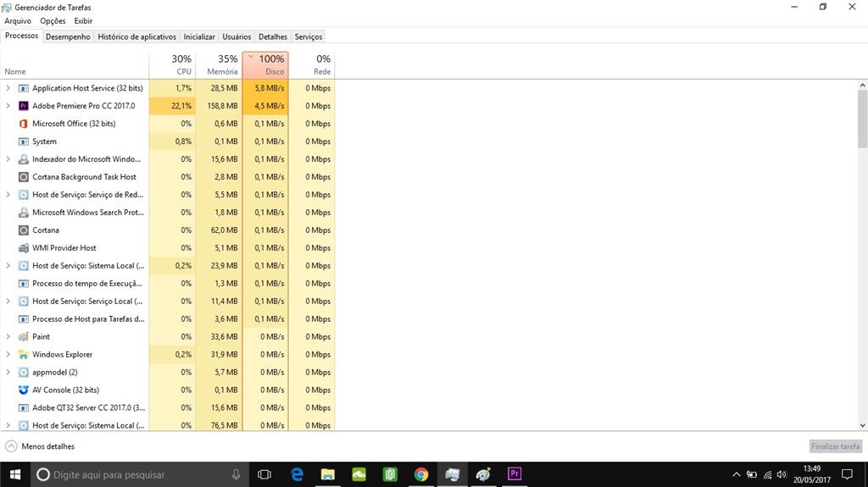The image size is (868, 487).
Task: Click the Paint process icon
Action: [x=23, y=336]
